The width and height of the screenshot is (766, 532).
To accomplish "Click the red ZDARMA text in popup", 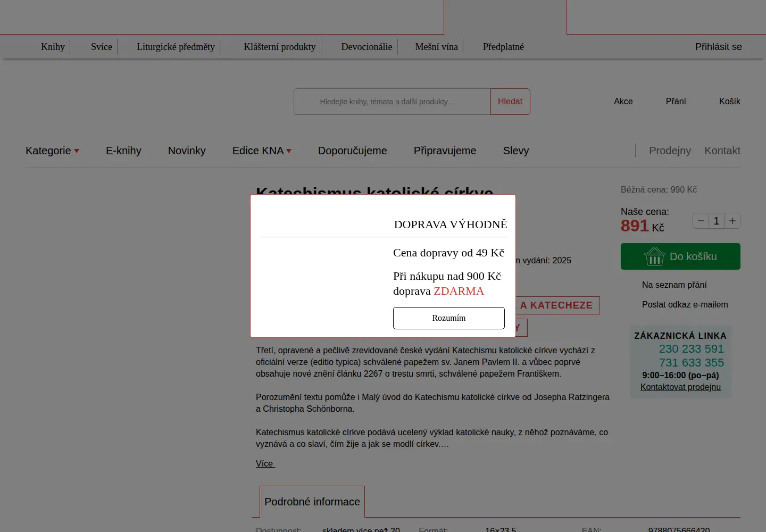I will [x=459, y=291].
